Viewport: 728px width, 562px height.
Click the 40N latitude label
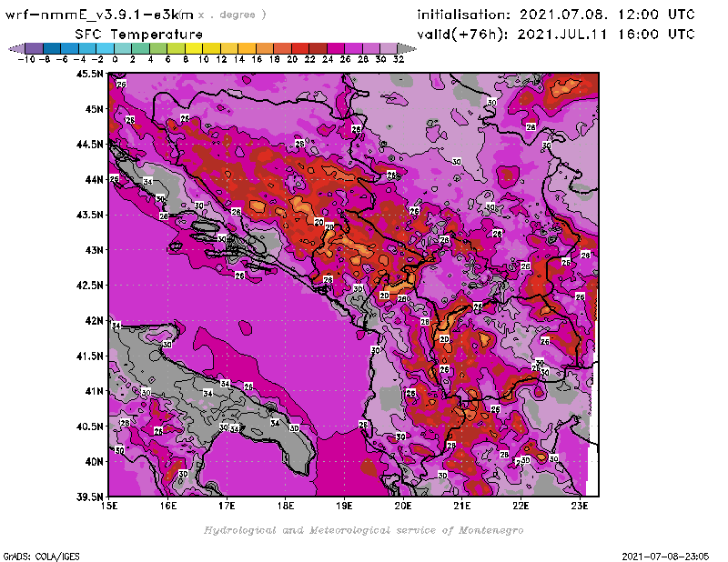[94, 462]
